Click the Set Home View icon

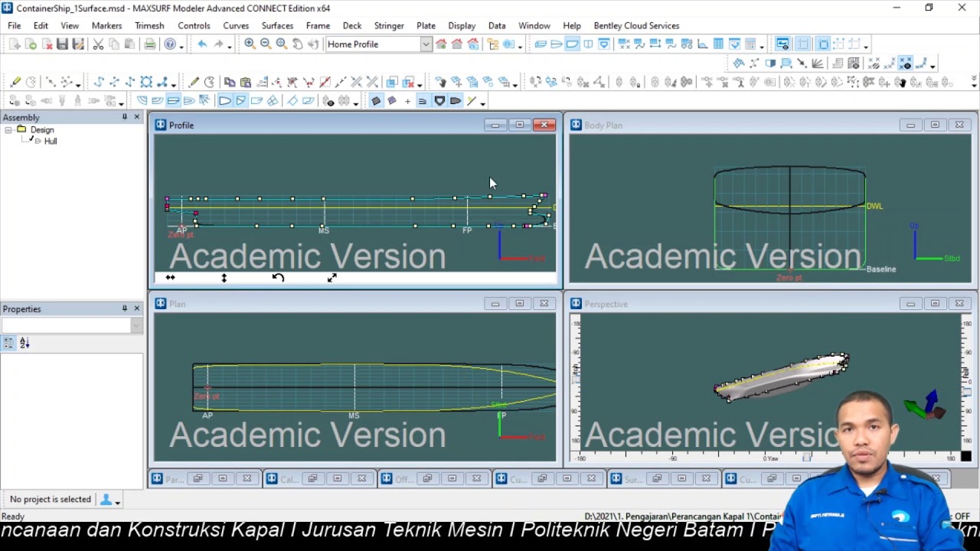coord(441,44)
